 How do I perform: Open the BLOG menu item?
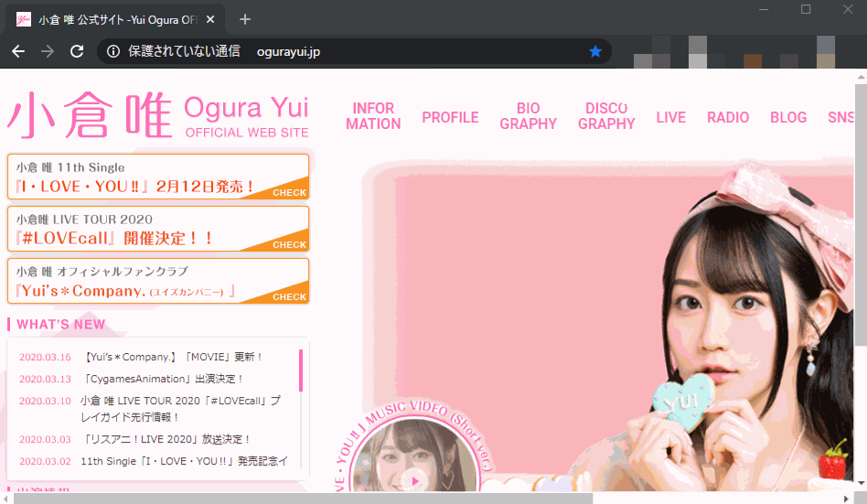pos(788,117)
